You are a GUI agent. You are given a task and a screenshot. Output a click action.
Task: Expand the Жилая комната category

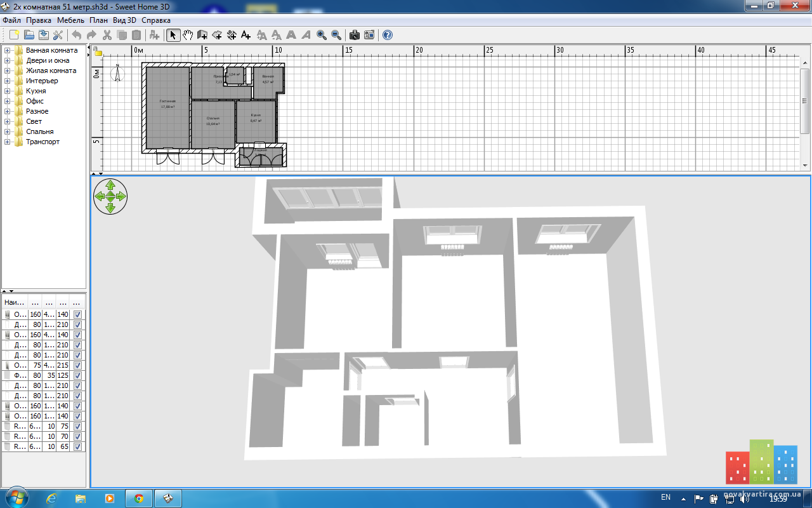[x=7, y=70]
